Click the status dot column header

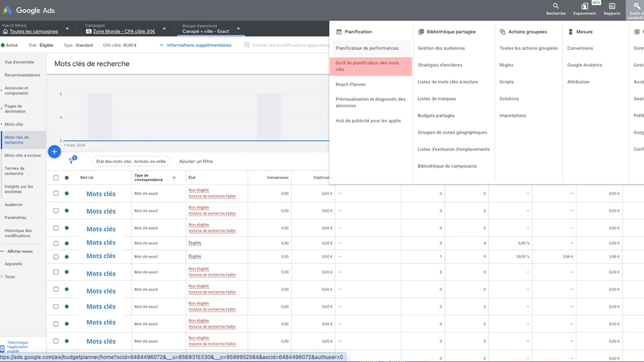tap(67, 178)
